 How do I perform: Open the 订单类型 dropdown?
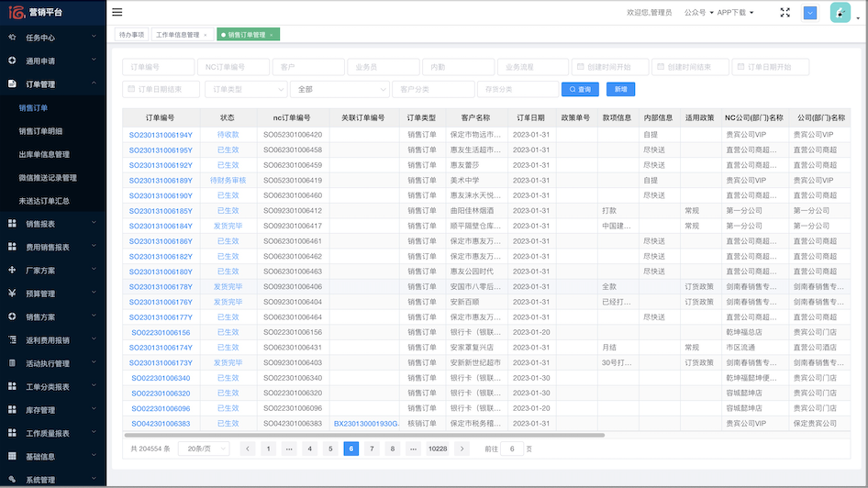245,89
